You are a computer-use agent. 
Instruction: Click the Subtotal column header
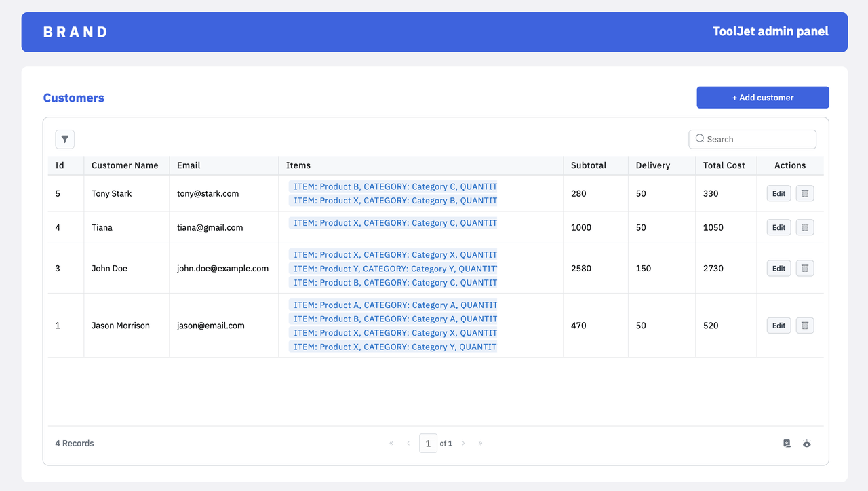tap(588, 165)
